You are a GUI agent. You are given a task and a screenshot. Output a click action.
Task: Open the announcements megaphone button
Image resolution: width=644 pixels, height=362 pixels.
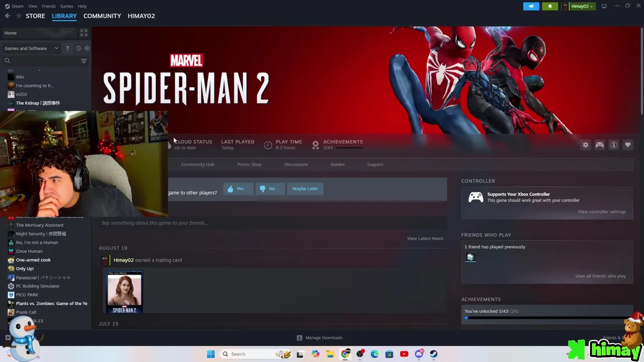531,6
